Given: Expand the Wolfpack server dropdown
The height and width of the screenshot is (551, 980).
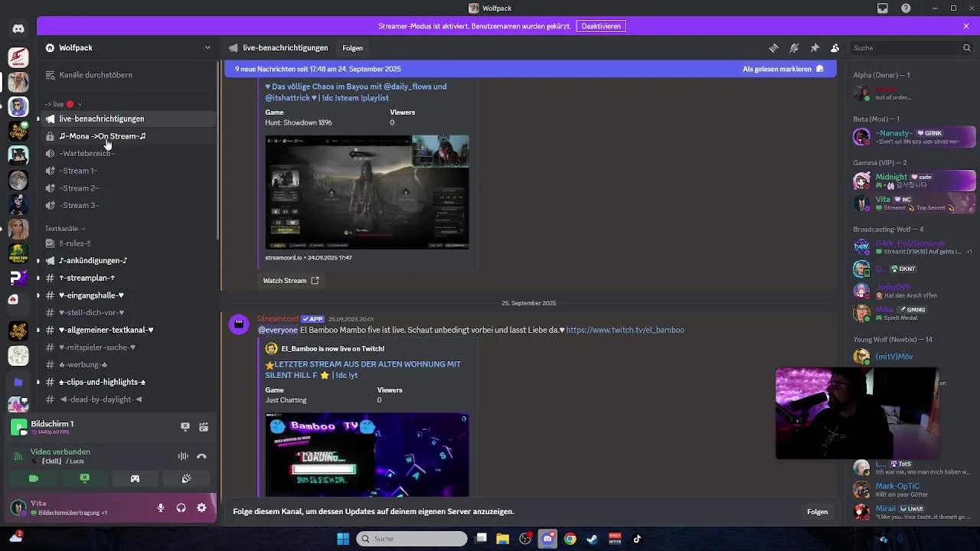Looking at the screenshot, I should [x=207, y=47].
